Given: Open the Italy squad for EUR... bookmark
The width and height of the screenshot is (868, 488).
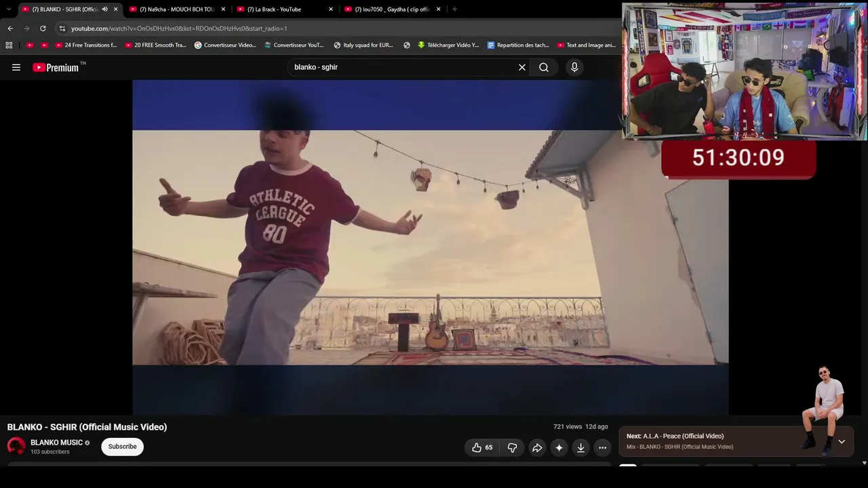Looking at the screenshot, I should click(363, 45).
